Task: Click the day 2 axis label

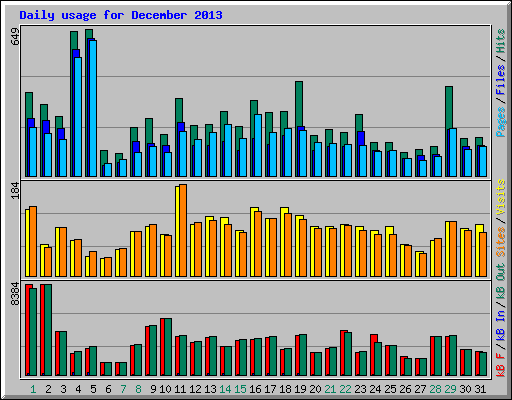Action: 48,389
